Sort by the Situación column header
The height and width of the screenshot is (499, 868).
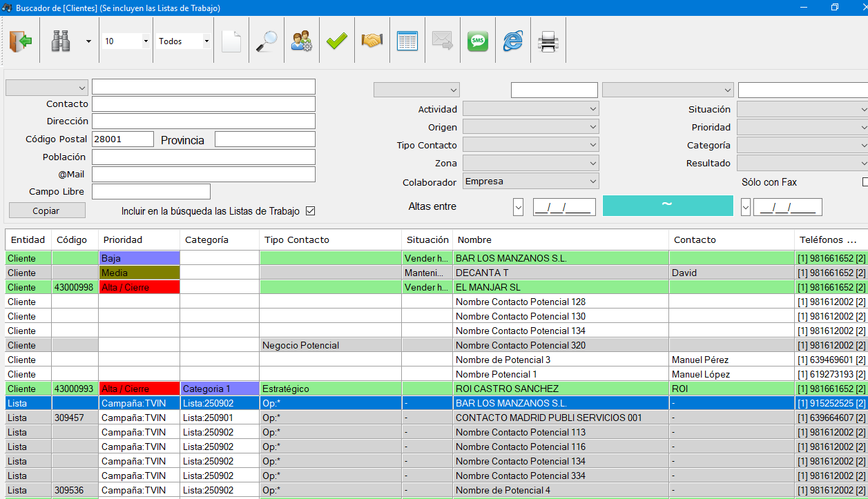click(x=427, y=239)
